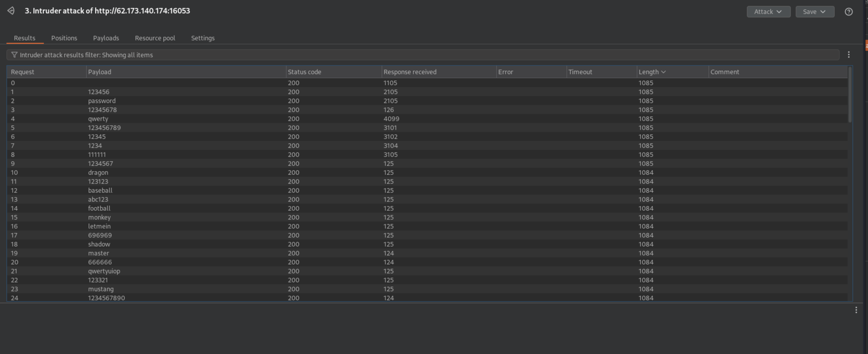Open the results filter kebab menu

(849, 55)
